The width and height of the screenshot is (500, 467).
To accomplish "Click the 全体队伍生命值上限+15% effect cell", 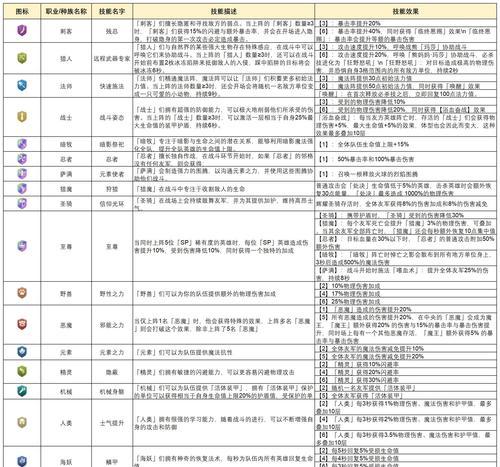I will click(x=405, y=144).
